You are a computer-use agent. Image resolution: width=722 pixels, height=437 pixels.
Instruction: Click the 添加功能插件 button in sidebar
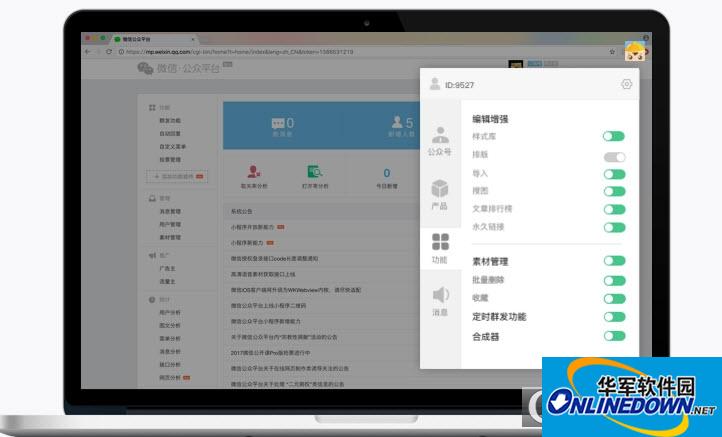point(177,176)
